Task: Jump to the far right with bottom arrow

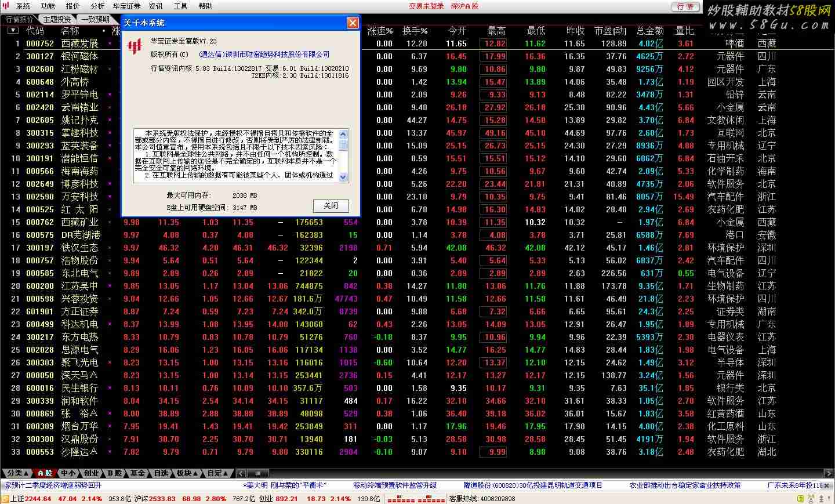Action: pyautogui.click(x=828, y=473)
